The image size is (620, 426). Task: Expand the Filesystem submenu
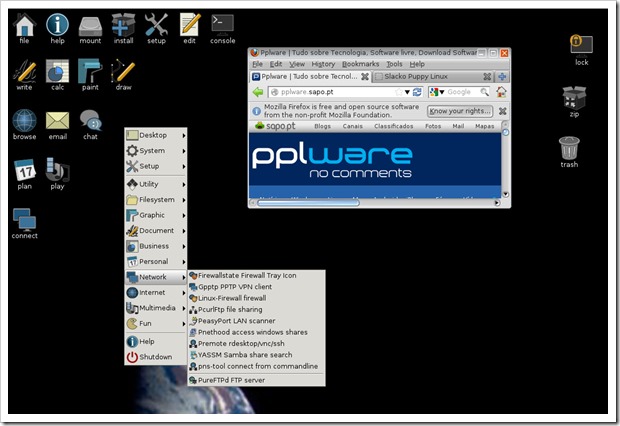[156, 199]
